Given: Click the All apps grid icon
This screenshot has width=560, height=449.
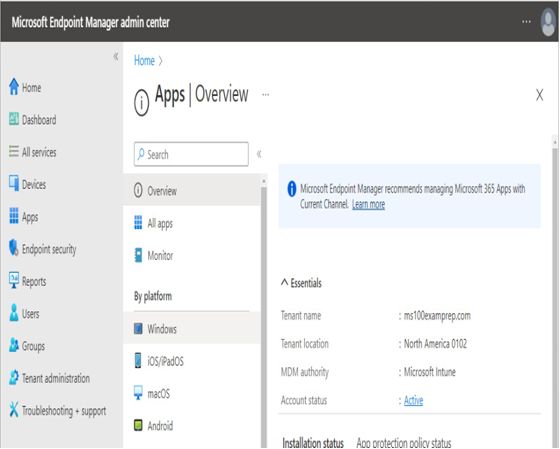Looking at the screenshot, I should [x=138, y=222].
